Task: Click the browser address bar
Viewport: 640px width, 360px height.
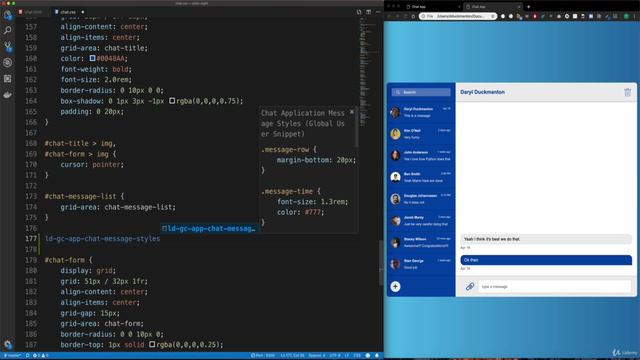Action: [x=457, y=16]
